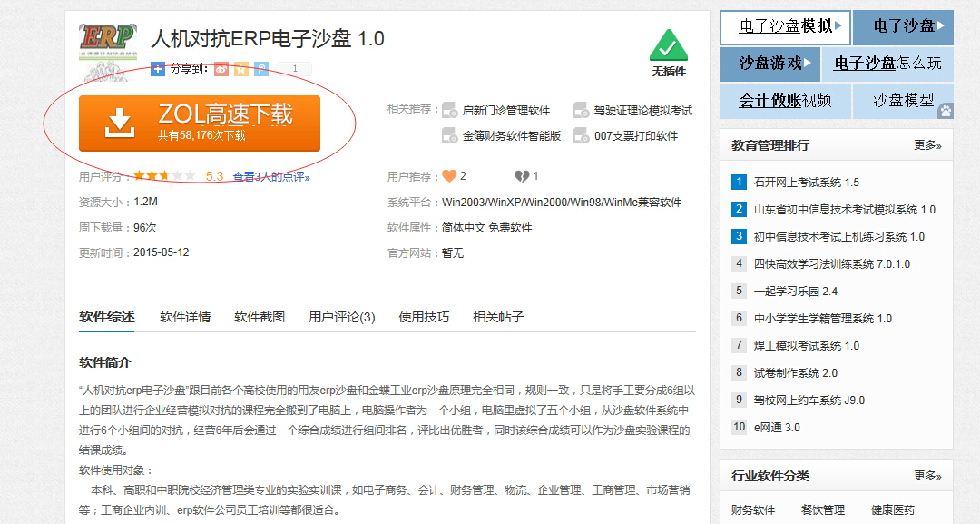Click the user rating stars
The width and height of the screenshot is (980, 524).
[x=164, y=176]
